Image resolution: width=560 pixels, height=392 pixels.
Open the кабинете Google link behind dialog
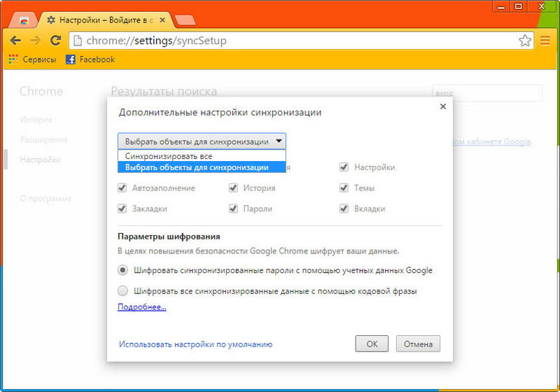click(x=493, y=141)
